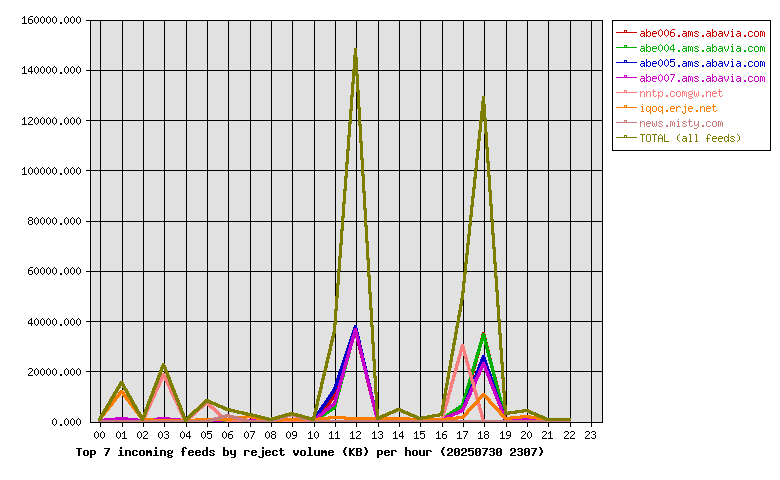Click the y-axis label 60000.000

(x=54, y=272)
